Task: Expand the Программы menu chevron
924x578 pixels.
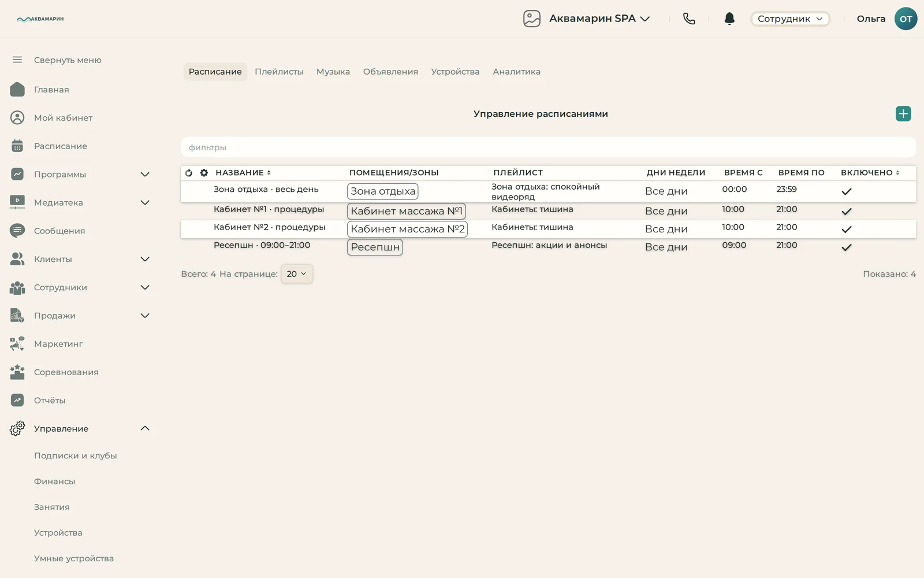Action: 145,174
